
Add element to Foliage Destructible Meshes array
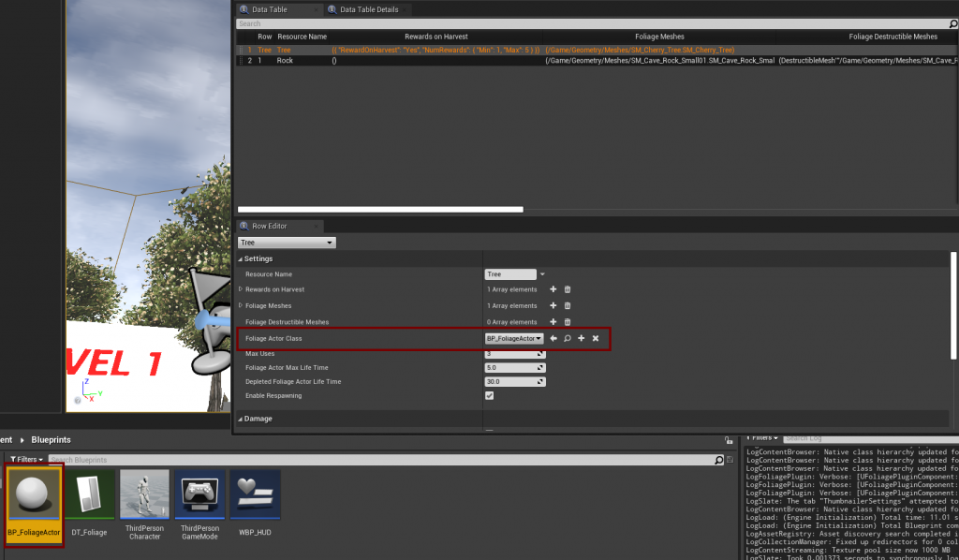coord(553,322)
